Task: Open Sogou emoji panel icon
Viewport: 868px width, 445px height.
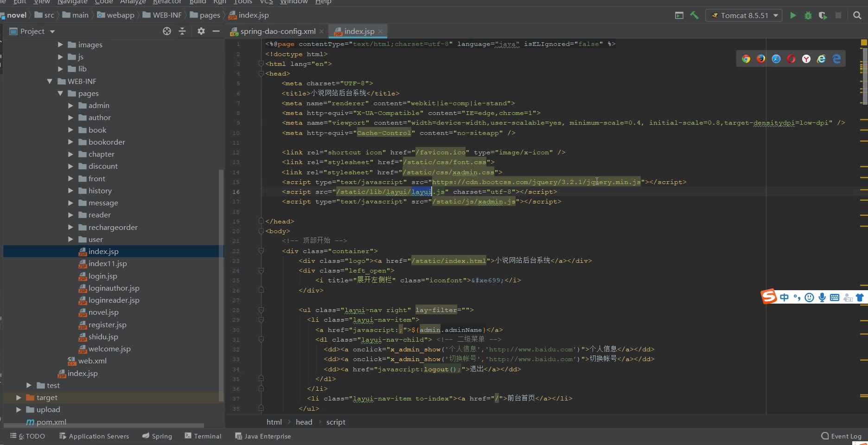Action: tap(809, 298)
